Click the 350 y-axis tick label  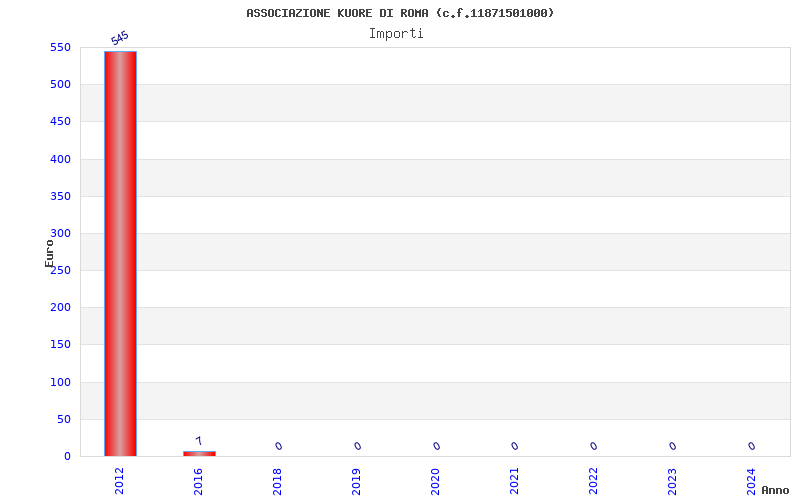60,196
